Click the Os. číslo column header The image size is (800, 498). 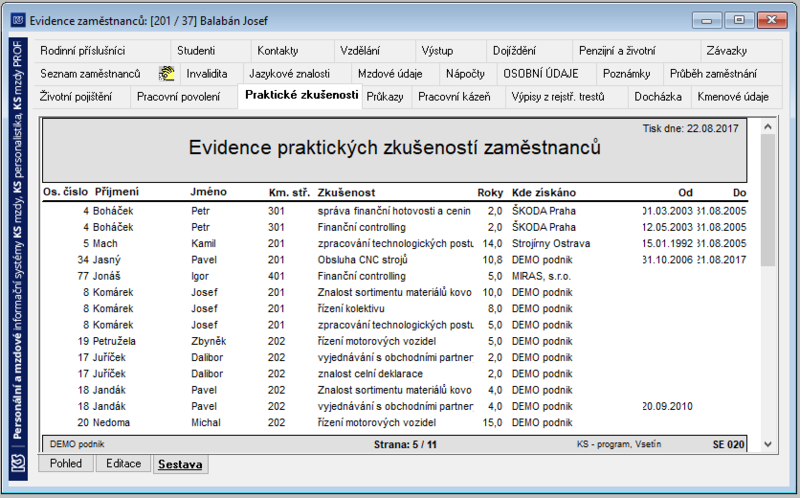(x=65, y=192)
